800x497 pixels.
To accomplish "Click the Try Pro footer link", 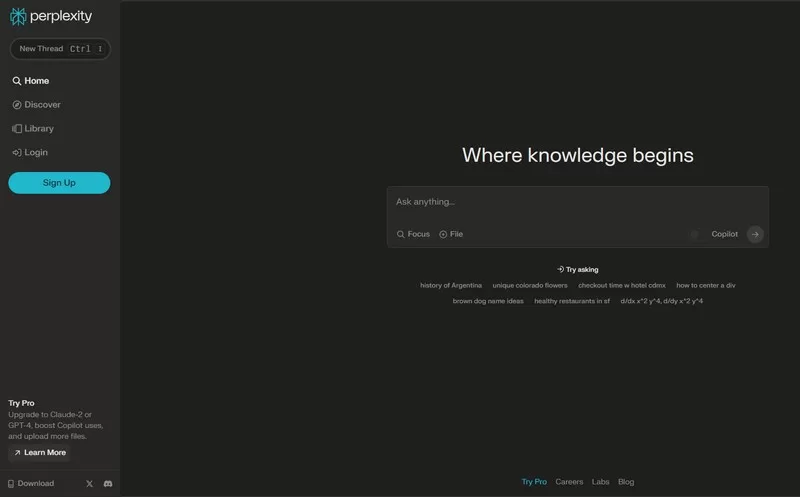I will point(534,482).
